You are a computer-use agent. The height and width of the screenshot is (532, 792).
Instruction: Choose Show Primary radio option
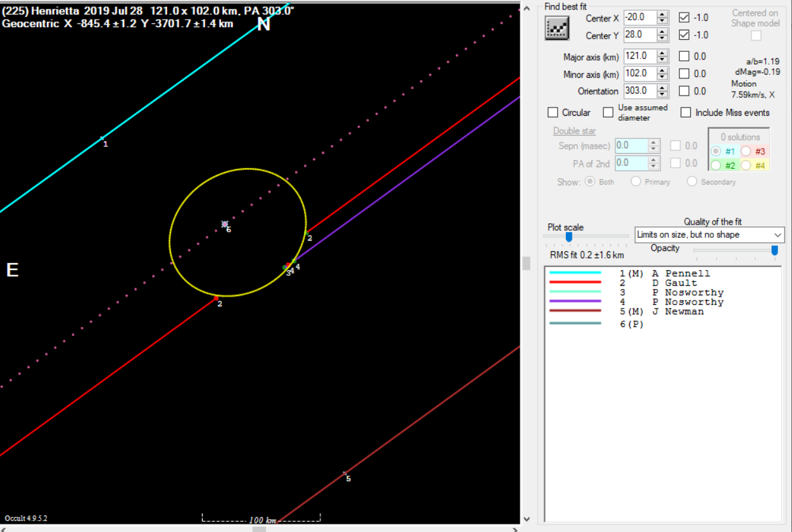(636, 182)
